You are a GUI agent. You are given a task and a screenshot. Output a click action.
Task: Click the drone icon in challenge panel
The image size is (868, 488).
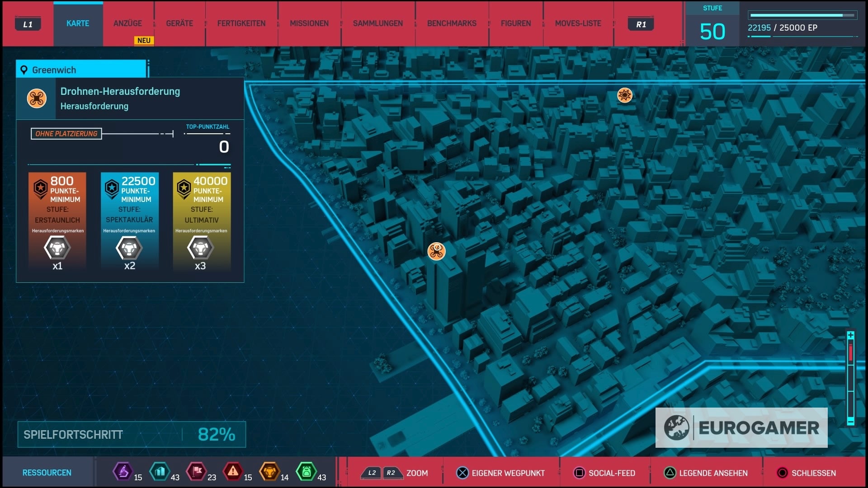(37, 98)
